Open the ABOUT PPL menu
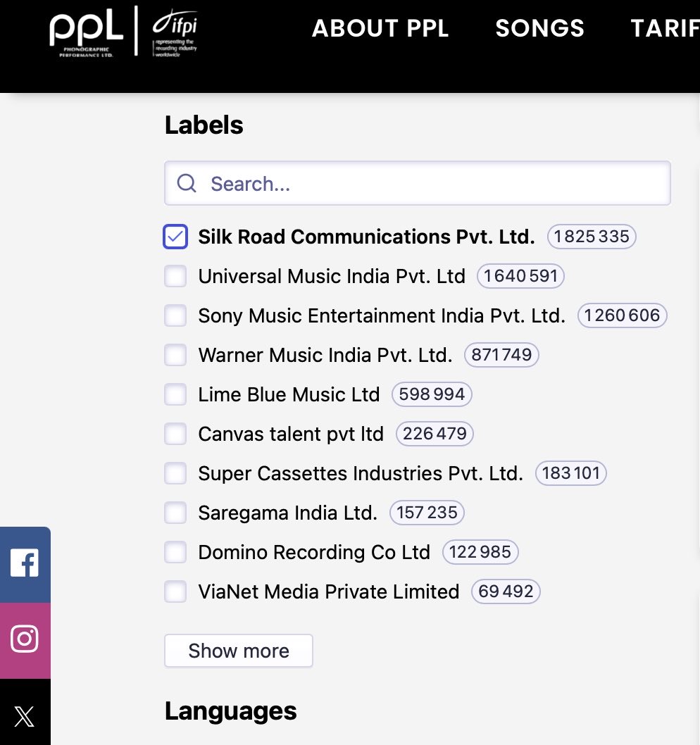 tap(380, 28)
